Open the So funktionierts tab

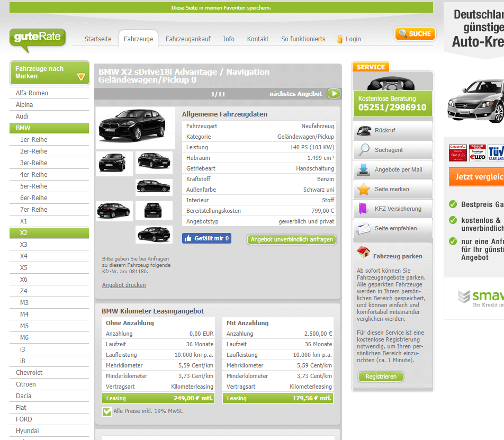click(x=303, y=39)
